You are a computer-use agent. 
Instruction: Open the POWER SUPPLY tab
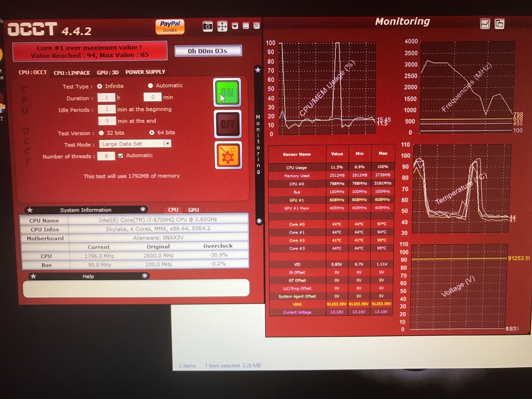145,72
